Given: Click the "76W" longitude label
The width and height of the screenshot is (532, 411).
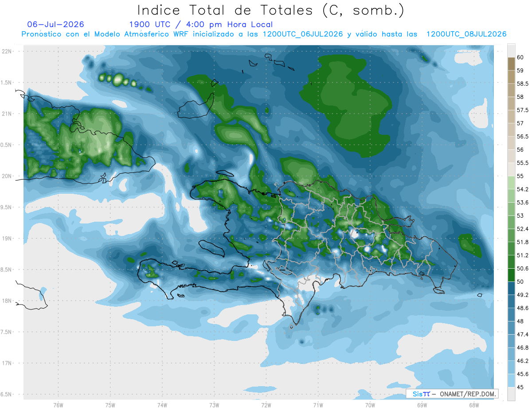Looking at the screenshot, I should pos(58,405).
